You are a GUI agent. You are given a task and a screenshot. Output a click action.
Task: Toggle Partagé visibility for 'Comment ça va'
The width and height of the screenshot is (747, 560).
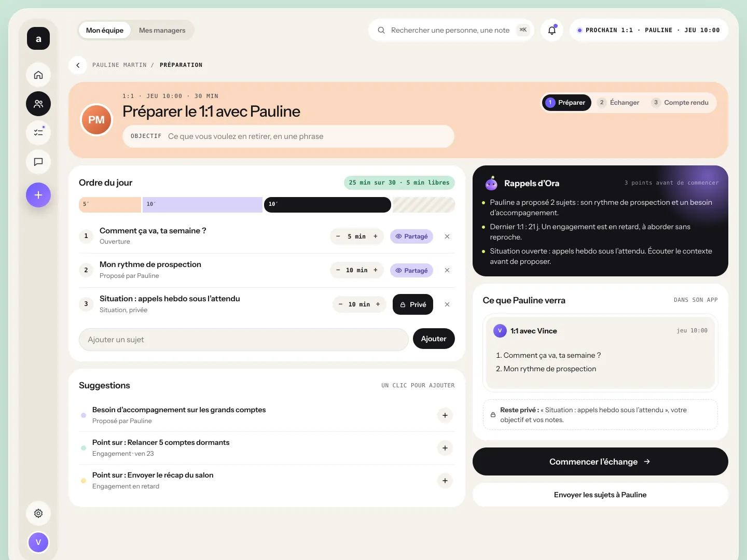tap(411, 236)
